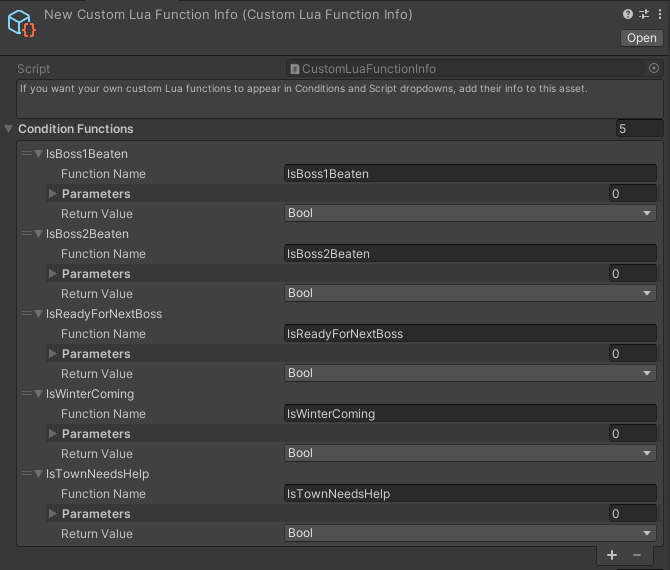
Task: Expand Parameters under IsWinterComing
Action: [53, 433]
